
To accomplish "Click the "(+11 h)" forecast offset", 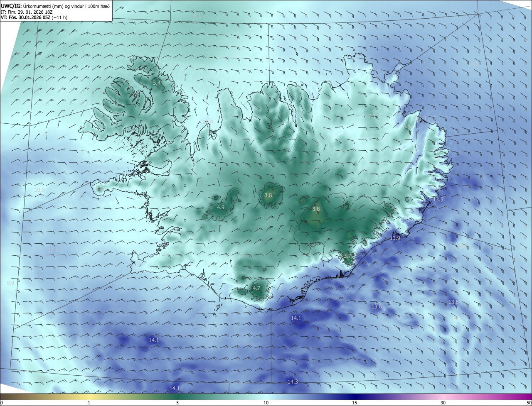I will tap(60, 17).
